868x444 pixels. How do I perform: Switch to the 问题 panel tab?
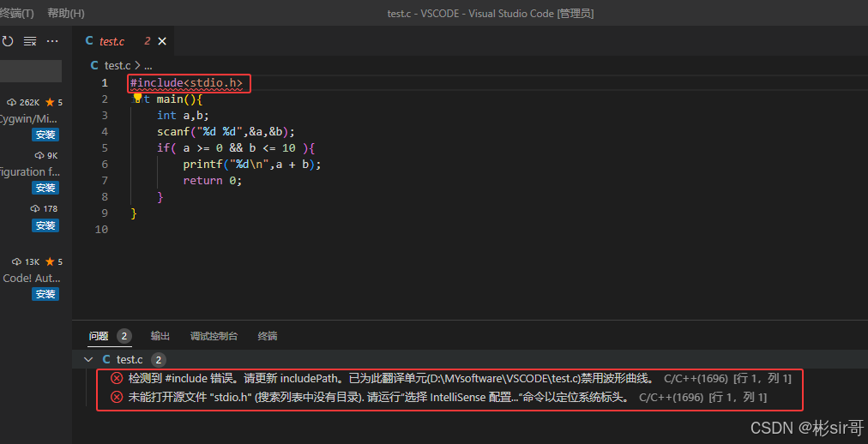click(x=99, y=336)
